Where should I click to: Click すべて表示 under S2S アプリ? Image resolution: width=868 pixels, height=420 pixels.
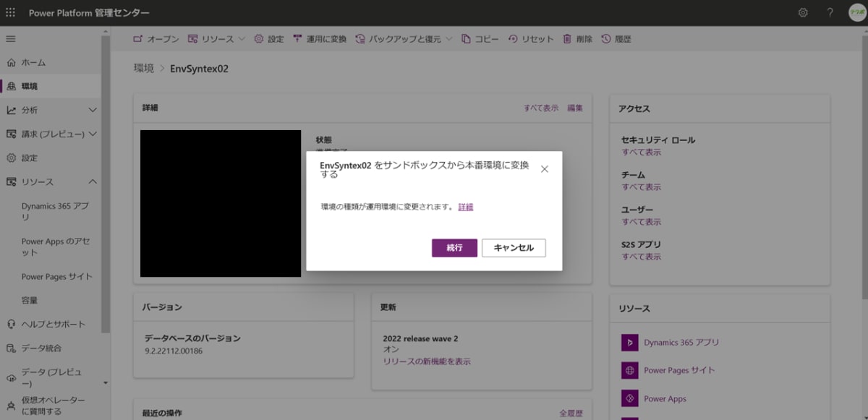coord(642,257)
